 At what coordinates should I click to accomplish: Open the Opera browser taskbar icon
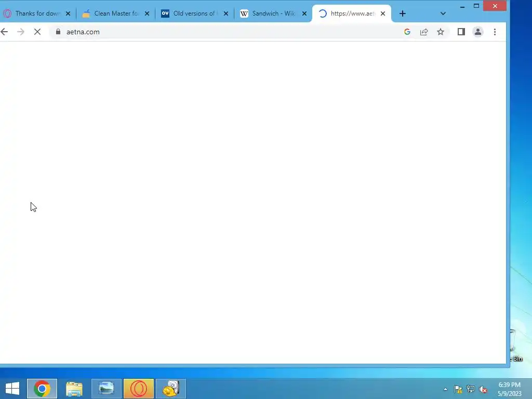tap(138, 389)
